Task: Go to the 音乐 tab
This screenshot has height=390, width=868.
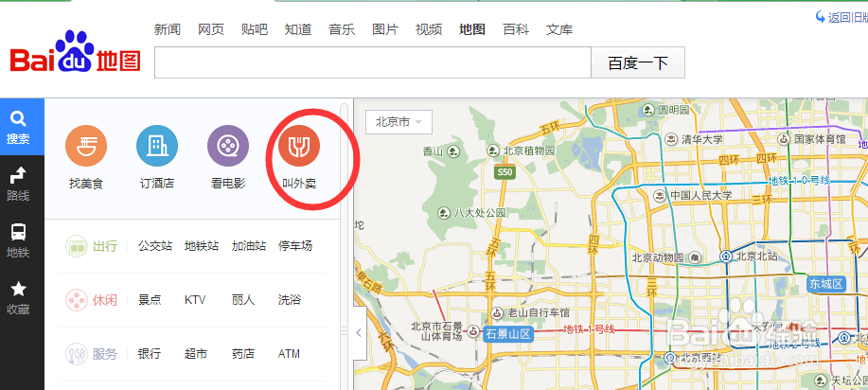Action: [x=342, y=29]
